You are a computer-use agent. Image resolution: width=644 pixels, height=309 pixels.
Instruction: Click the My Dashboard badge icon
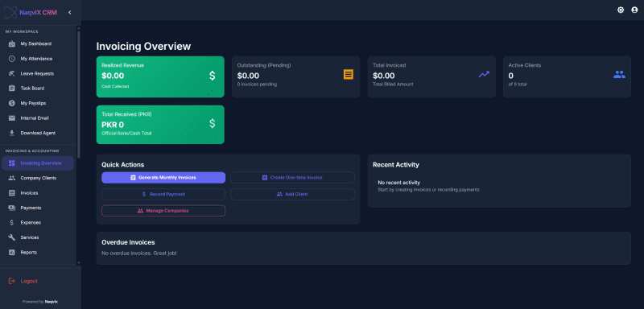pos(12,43)
